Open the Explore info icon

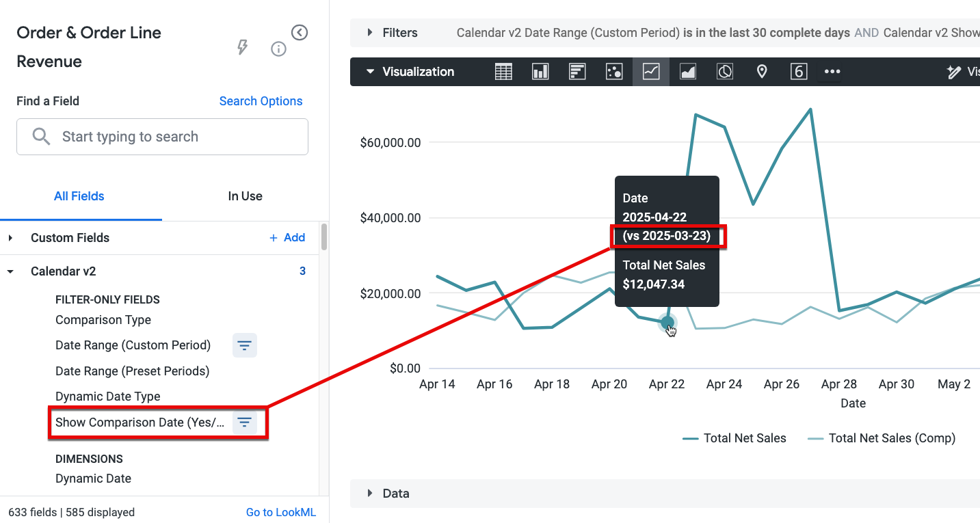[x=278, y=49]
